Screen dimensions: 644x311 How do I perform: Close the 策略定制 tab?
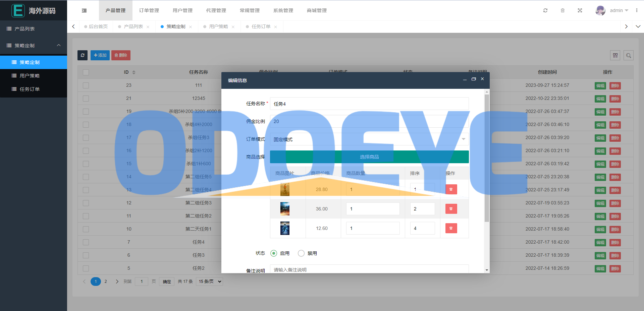click(x=191, y=27)
